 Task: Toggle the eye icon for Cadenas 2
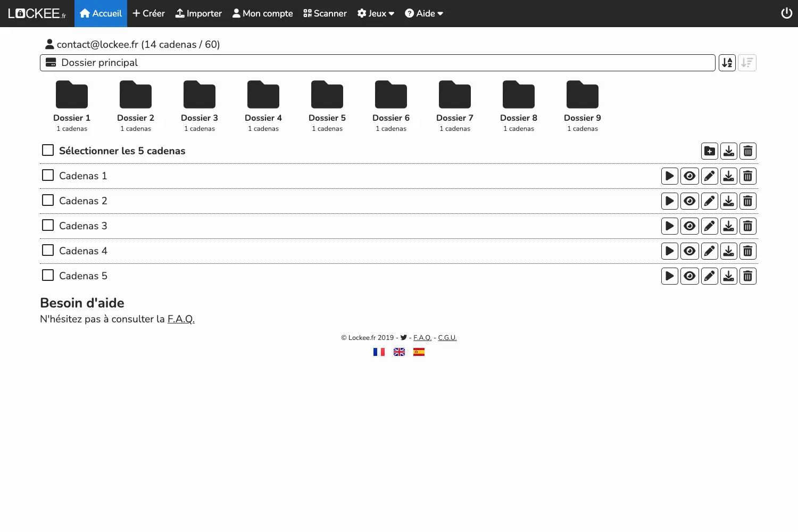point(689,201)
